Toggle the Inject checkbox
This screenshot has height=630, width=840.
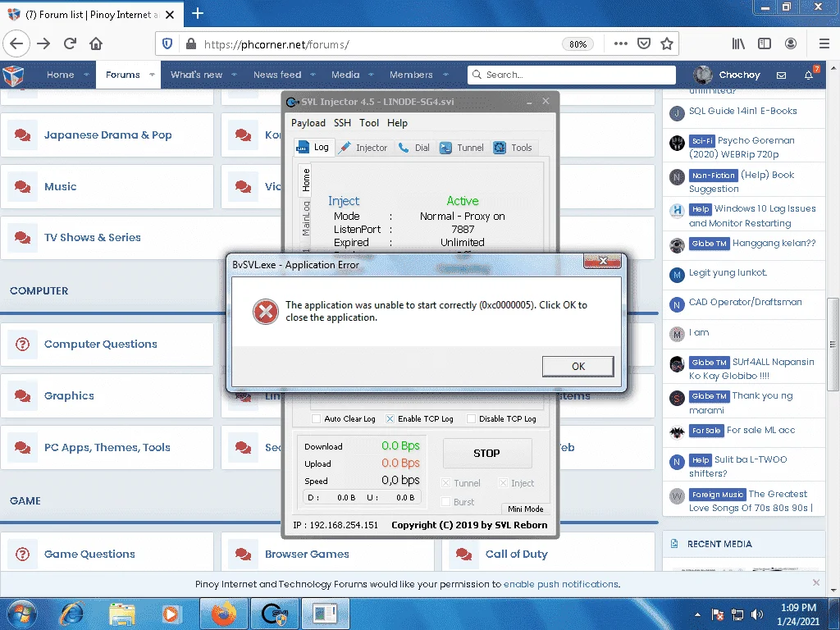point(503,483)
